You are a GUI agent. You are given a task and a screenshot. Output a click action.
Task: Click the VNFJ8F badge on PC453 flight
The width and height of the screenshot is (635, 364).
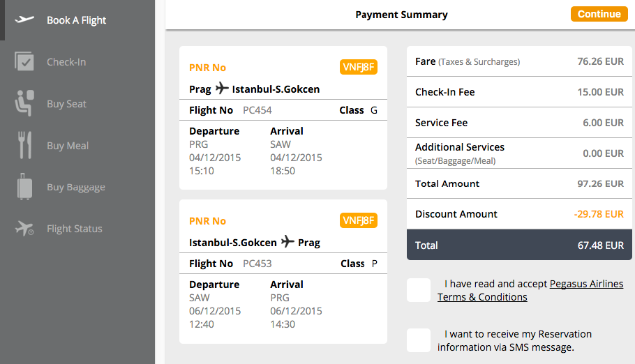(359, 220)
